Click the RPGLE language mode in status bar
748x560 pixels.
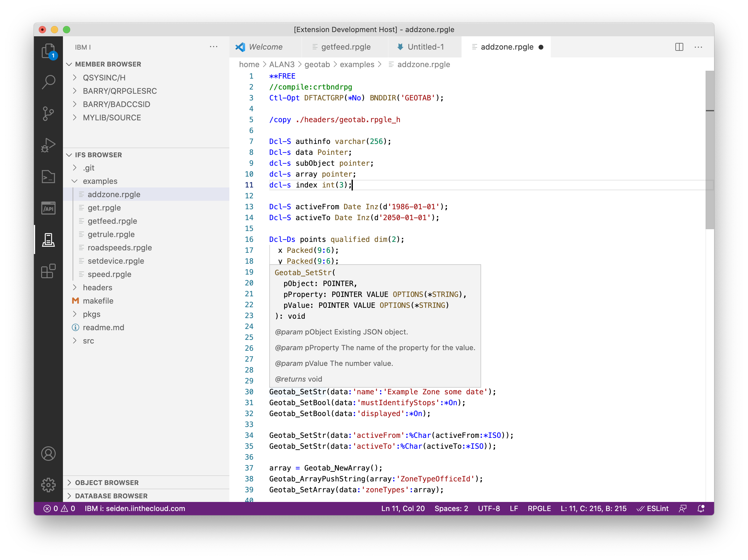539,508
